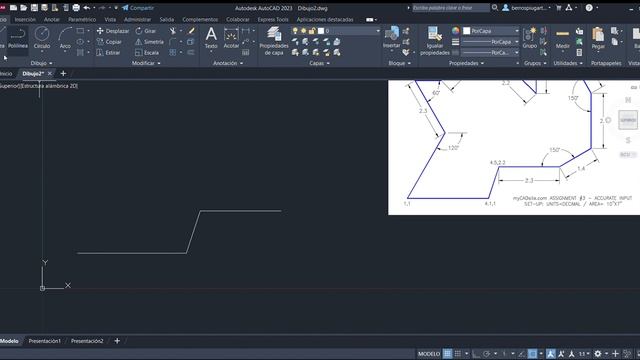Click the Compartir share button
This screenshot has width=640, height=360.
pos(138,8)
